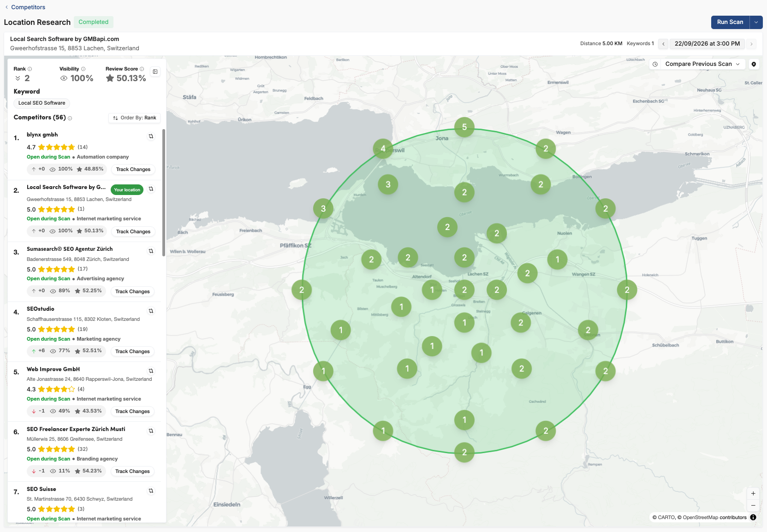
Task: Zoom in the map
Action: tap(753, 493)
